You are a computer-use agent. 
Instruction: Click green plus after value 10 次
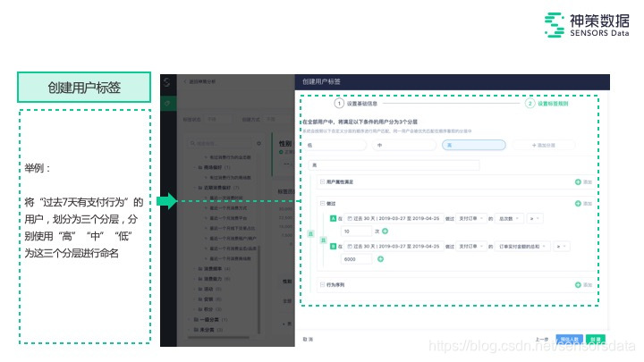tap(385, 232)
